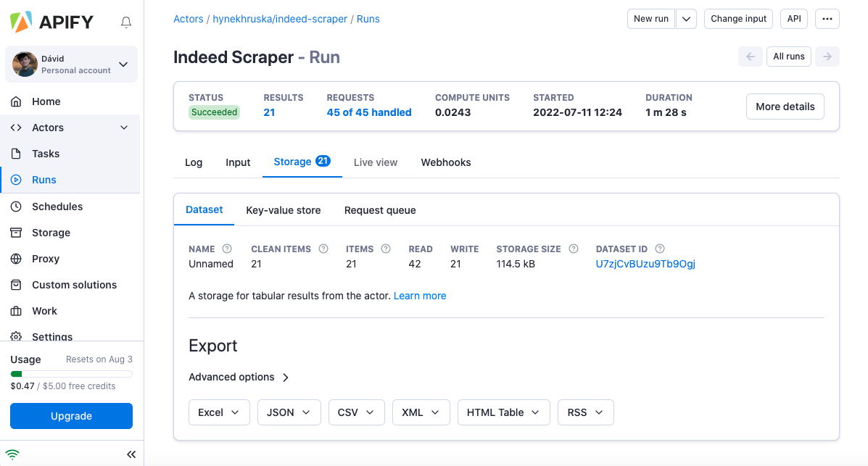Expand the personal account switcher chevron
868x466 pixels.
pos(123,65)
